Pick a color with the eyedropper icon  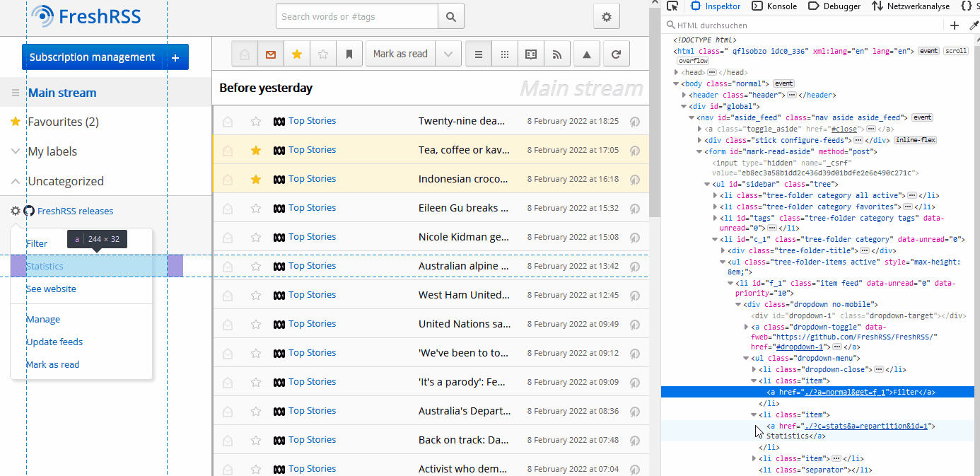[974, 25]
